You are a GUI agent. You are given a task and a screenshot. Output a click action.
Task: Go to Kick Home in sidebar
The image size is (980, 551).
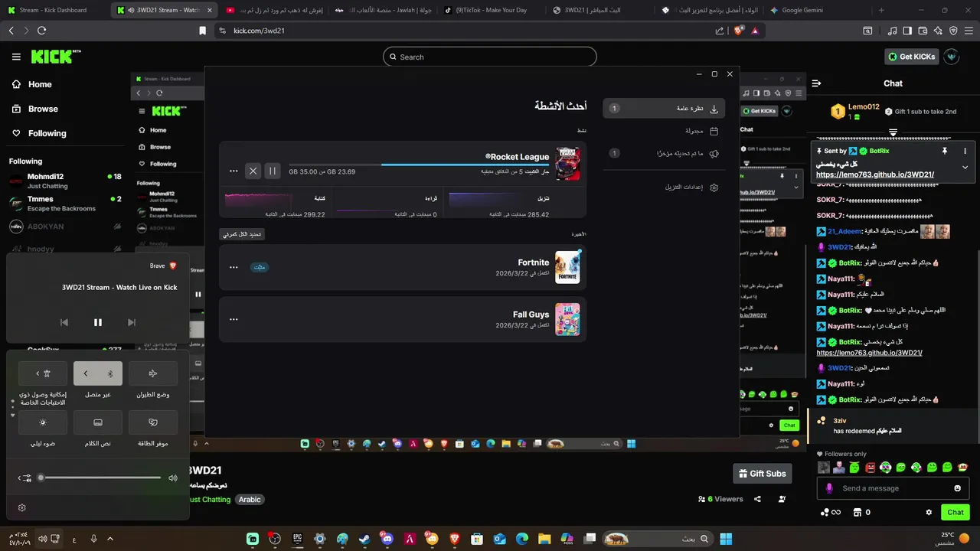pyautogui.click(x=31, y=84)
